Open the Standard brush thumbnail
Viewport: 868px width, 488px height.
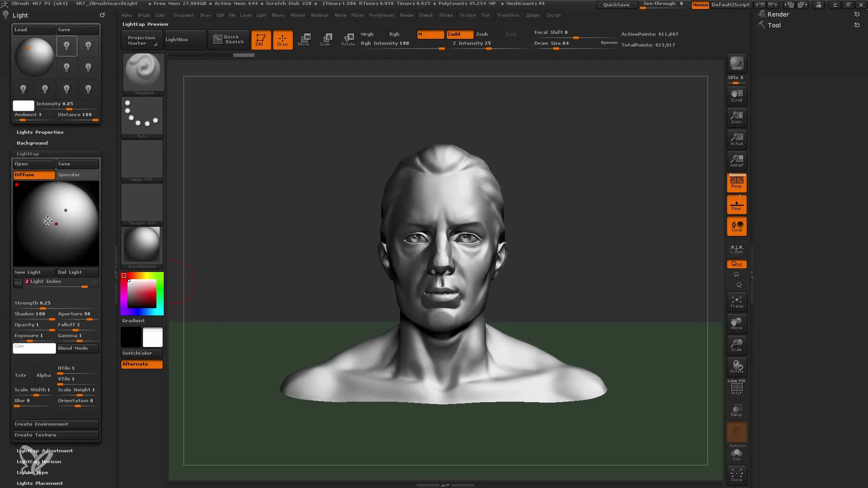pos(143,74)
